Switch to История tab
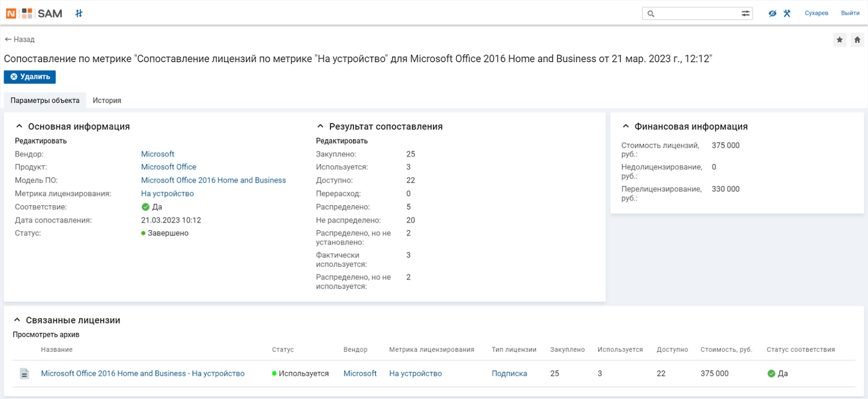Screen dimensions: 868x399 click(107, 100)
